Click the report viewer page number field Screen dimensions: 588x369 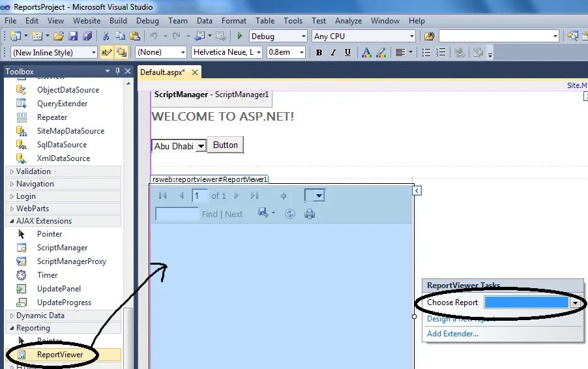pos(199,196)
